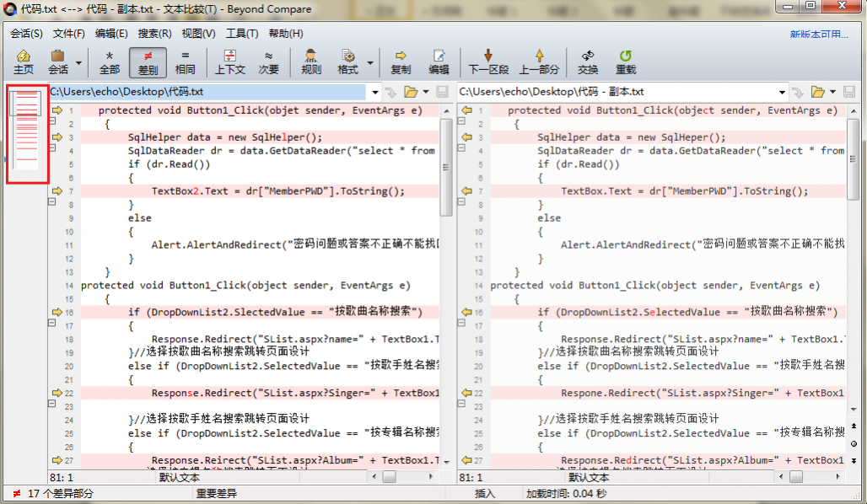Toggle 全部 (Show all) view filter

[x=110, y=62]
